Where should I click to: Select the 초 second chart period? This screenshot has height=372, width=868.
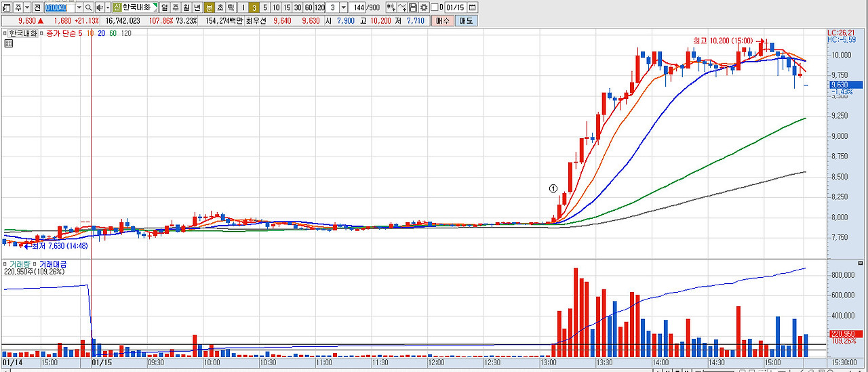click(x=220, y=7)
